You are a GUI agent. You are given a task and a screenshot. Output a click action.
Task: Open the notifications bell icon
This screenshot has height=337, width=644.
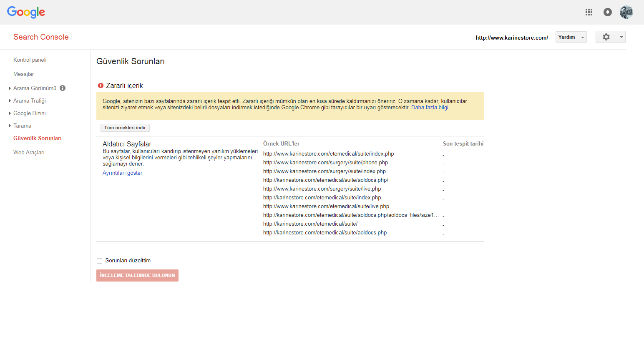click(608, 12)
